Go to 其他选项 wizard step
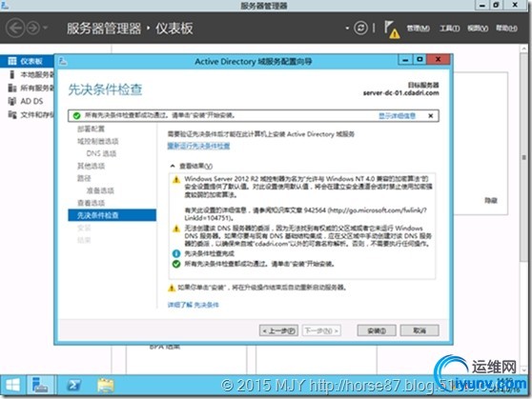This screenshot has width=532, height=399. click(91, 166)
